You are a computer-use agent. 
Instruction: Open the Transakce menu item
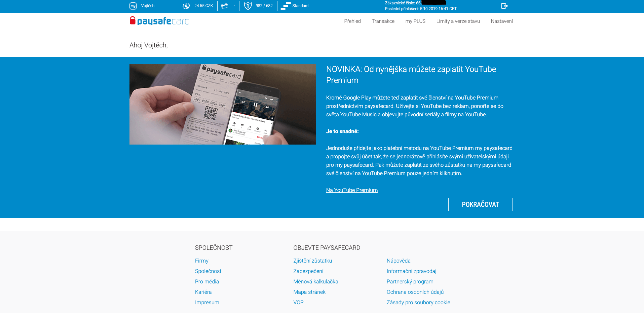pos(383,21)
